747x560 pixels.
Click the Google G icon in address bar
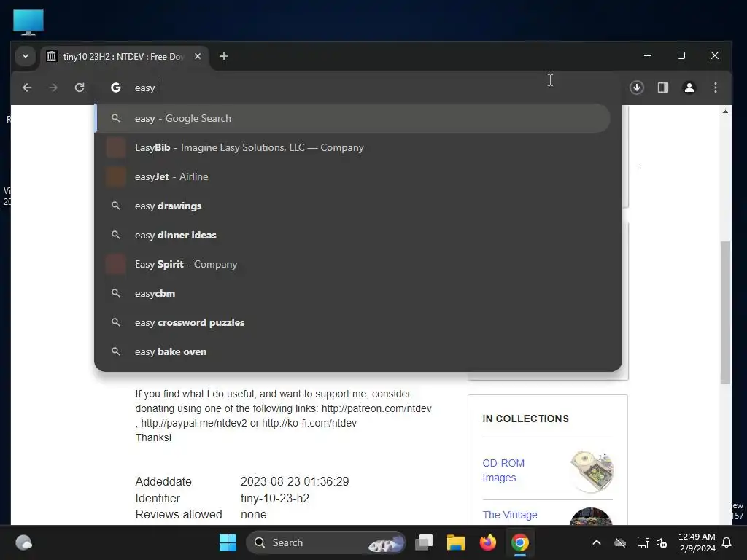(116, 87)
